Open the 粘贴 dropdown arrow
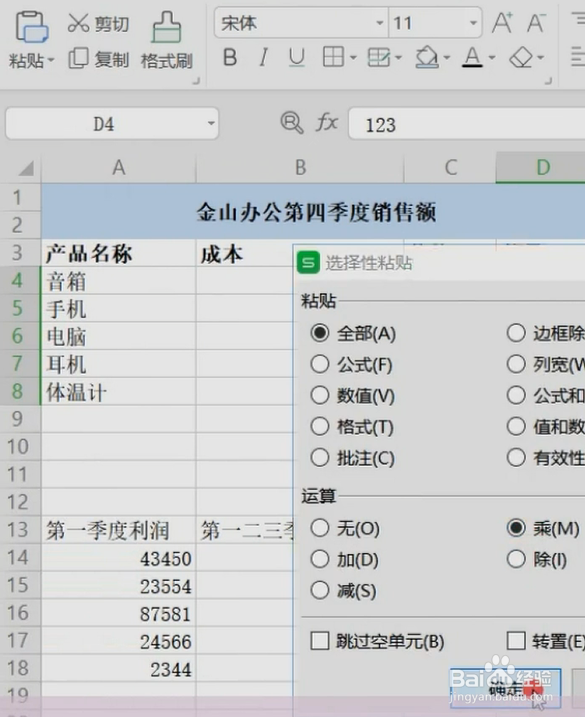This screenshot has width=585, height=717. (51, 60)
